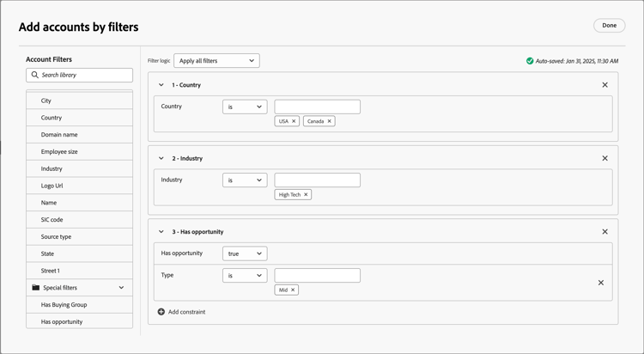Select Employee size from filter list

(x=59, y=152)
